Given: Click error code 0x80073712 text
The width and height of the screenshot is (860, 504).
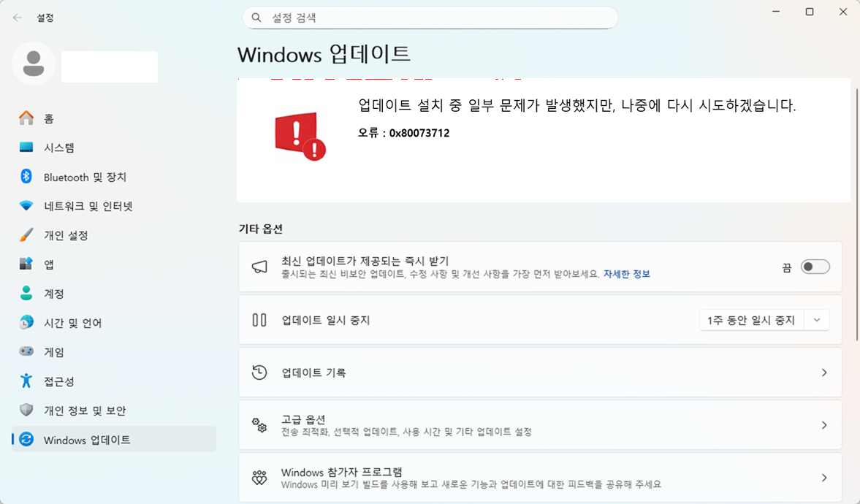Looking at the screenshot, I should pos(419,133).
